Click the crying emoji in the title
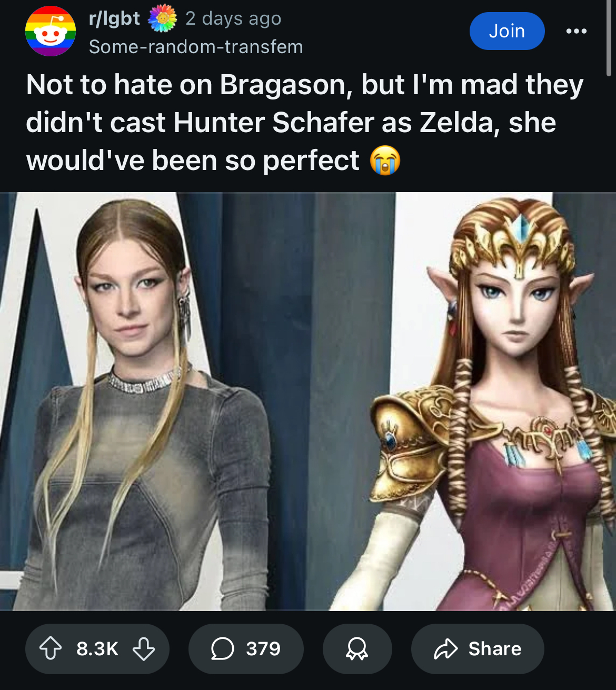Screen dimensions: 616x690 click(385, 161)
